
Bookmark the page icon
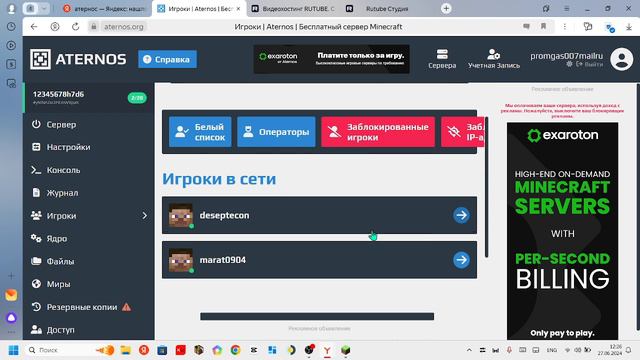coord(543,27)
